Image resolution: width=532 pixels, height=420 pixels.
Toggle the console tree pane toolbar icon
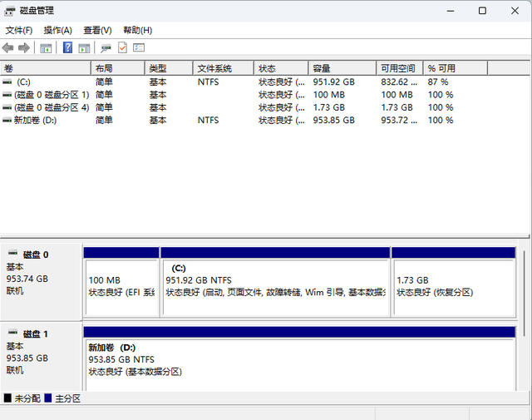tap(46, 48)
